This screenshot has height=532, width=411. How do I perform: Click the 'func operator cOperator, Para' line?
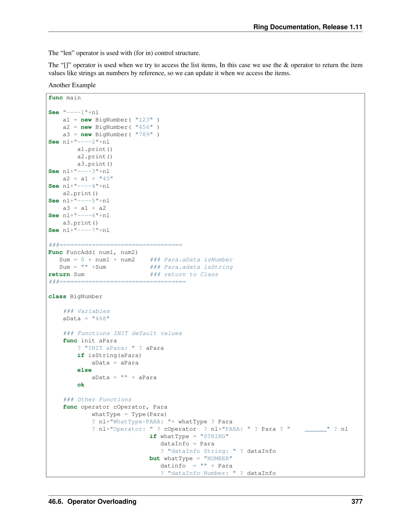click(x=115, y=407)
